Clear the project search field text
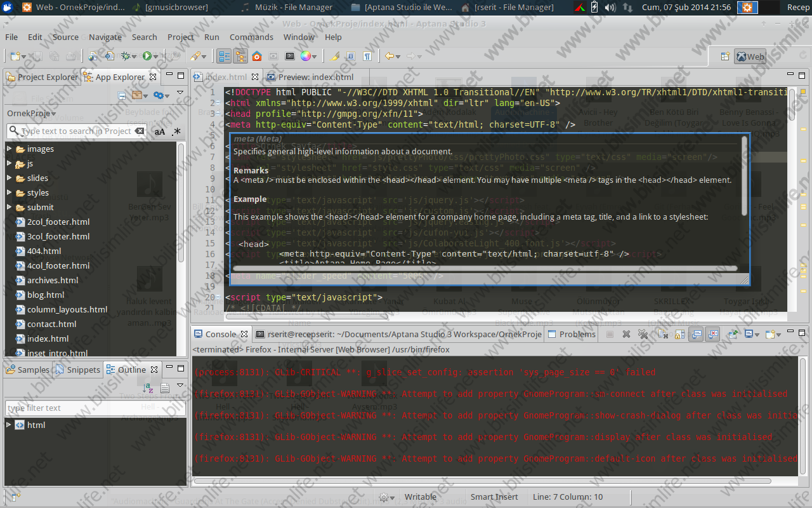Image resolution: width=812 pixels, height=508 pixels. click(x=140, y=131)
